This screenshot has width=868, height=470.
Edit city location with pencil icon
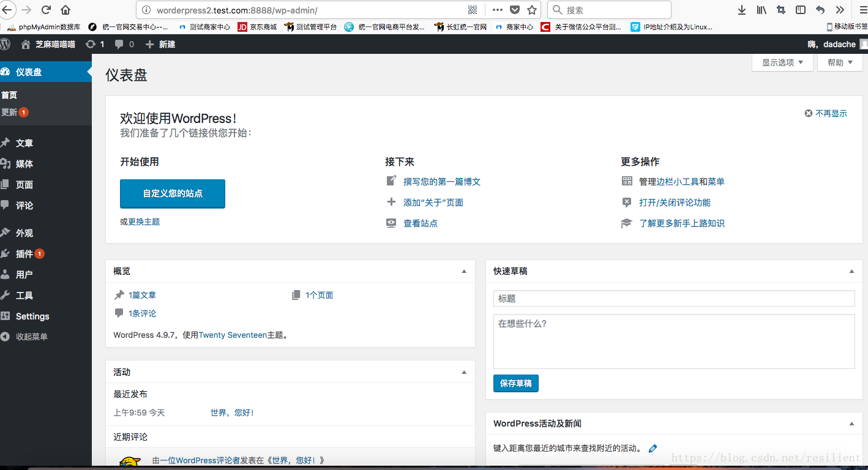click(x=653, y=449)
